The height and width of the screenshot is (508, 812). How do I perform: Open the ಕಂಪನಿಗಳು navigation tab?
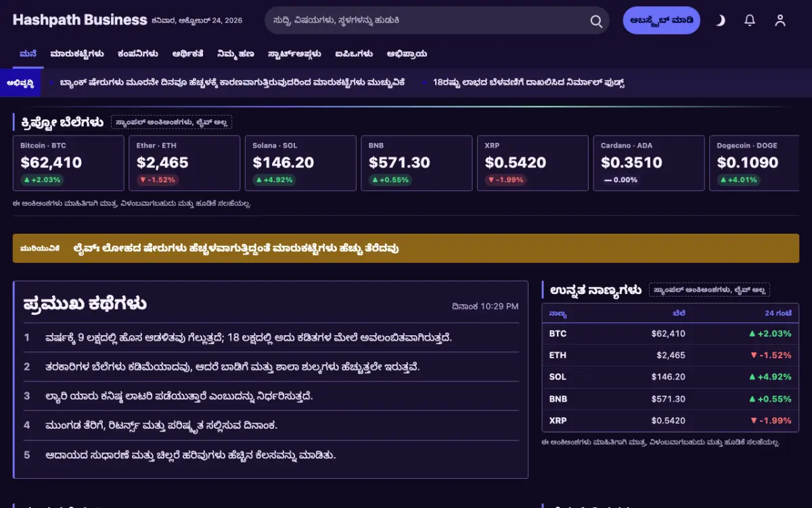pyautogui.click(x=138, y=54)
